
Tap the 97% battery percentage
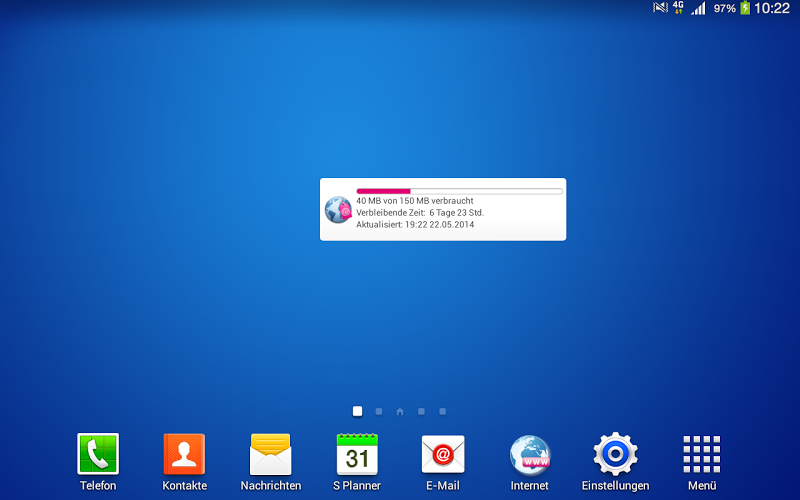click(x=724, y=8)
